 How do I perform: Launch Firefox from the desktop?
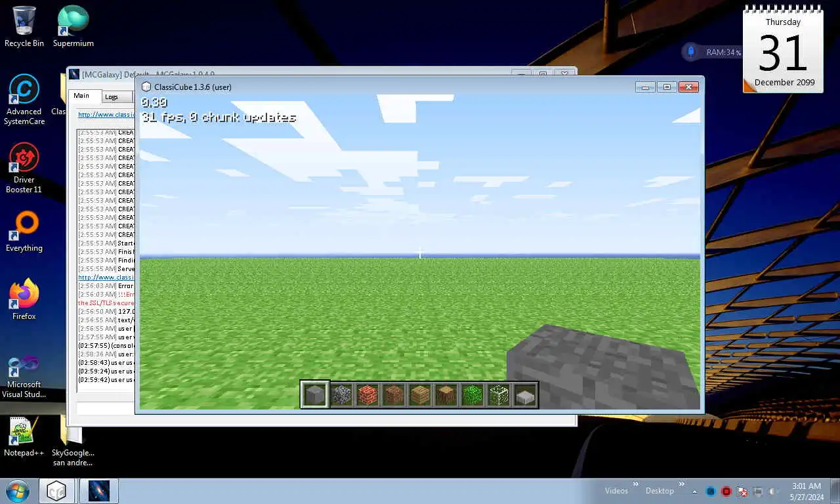(x=24, y=299)
